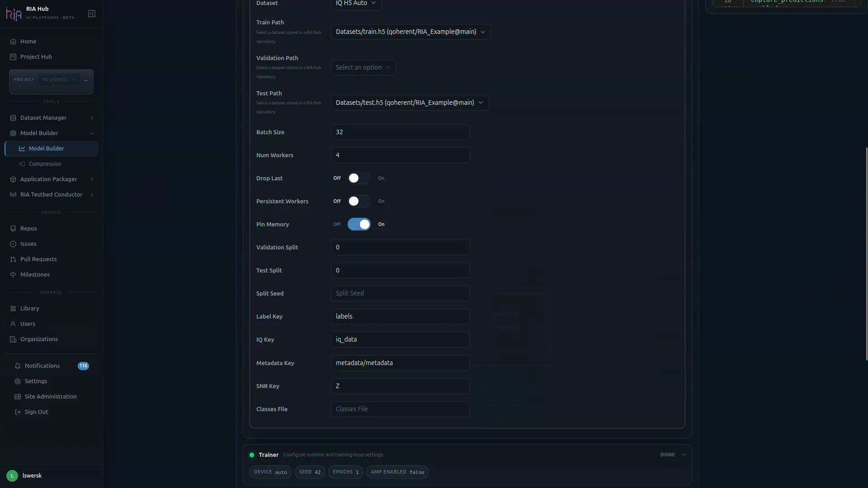Select Compression sub-item
This screenshot has height=488, width=868.
click(51, 164)
